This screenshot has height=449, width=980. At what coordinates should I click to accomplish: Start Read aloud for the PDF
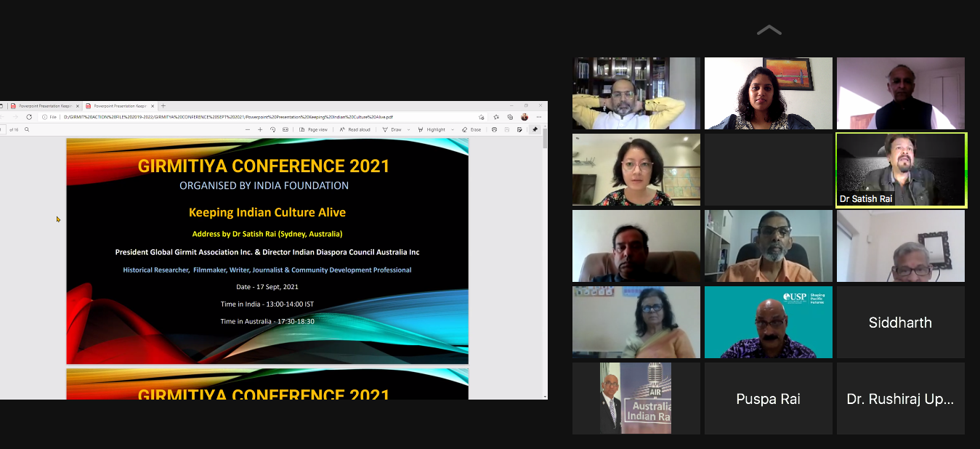point(355,129)
